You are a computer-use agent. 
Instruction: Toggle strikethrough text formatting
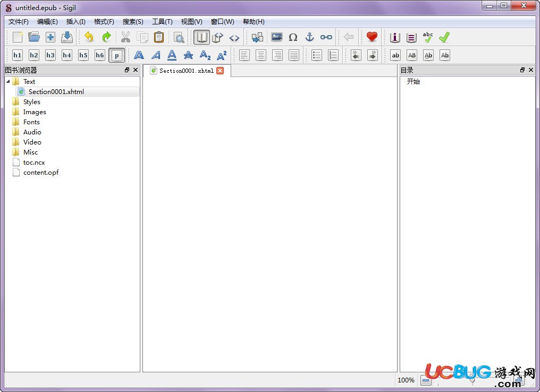pyautogui.click(x=188, y=55)
